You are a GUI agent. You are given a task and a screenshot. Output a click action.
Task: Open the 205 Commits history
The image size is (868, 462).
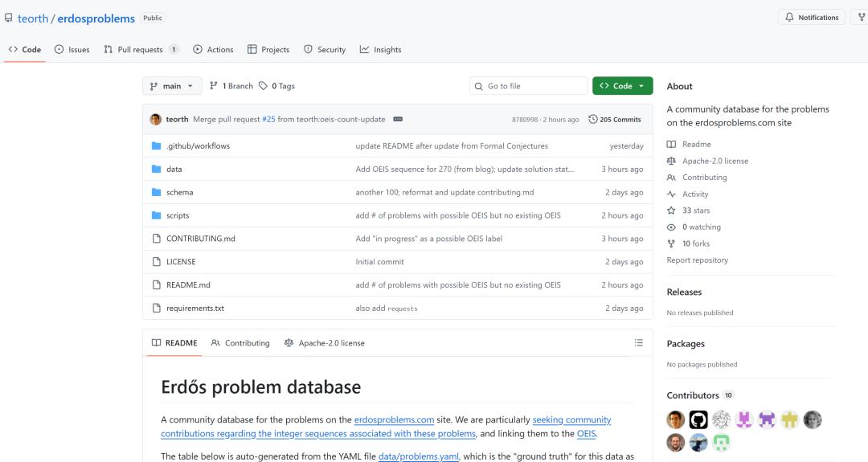click(x=615, y=120)
